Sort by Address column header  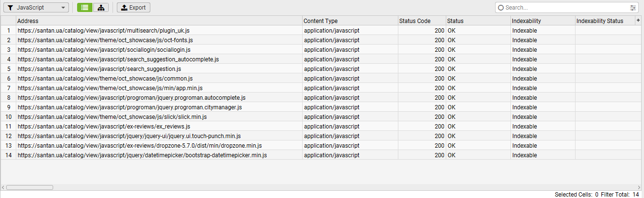(158, 21)
